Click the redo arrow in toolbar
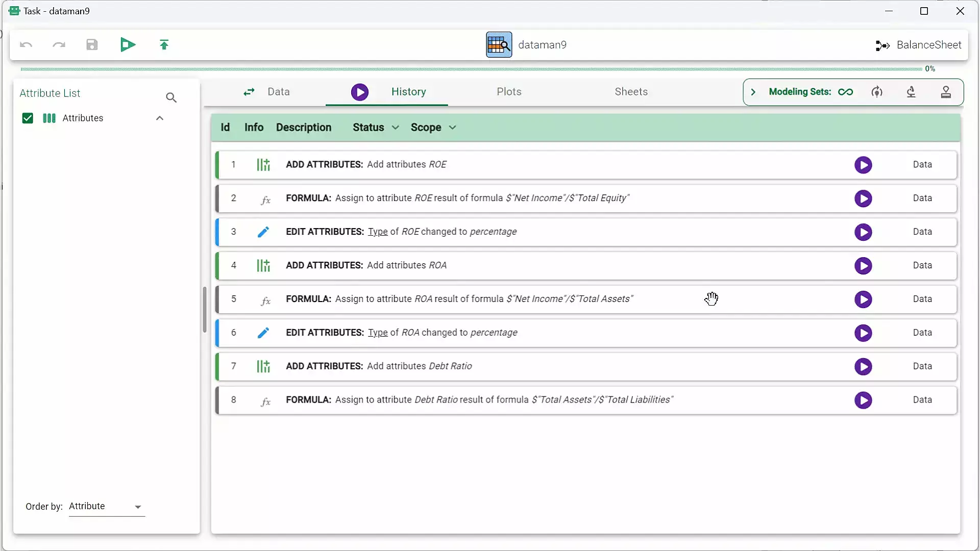980x551 pixels. [x=59, y=45]
